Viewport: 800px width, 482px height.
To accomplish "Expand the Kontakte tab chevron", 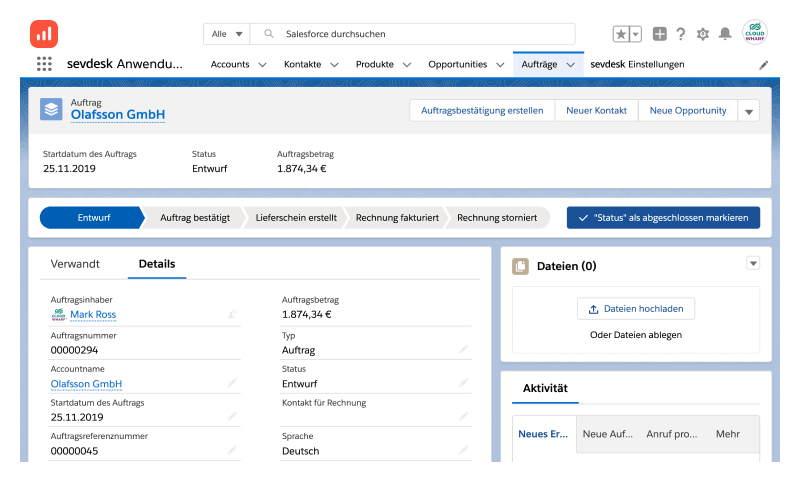I will pos(334,65).
